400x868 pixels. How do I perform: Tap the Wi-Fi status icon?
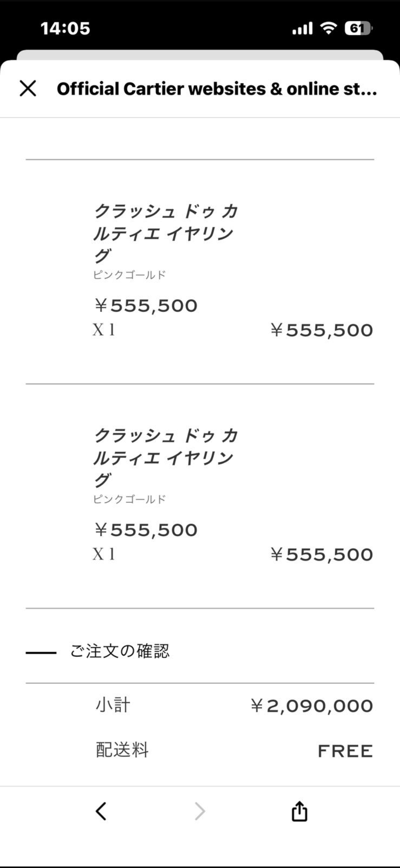(x=328, y=28)
